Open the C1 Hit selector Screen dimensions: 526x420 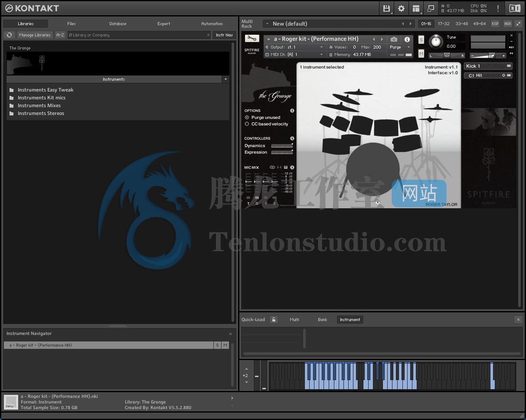coord(488,75)
